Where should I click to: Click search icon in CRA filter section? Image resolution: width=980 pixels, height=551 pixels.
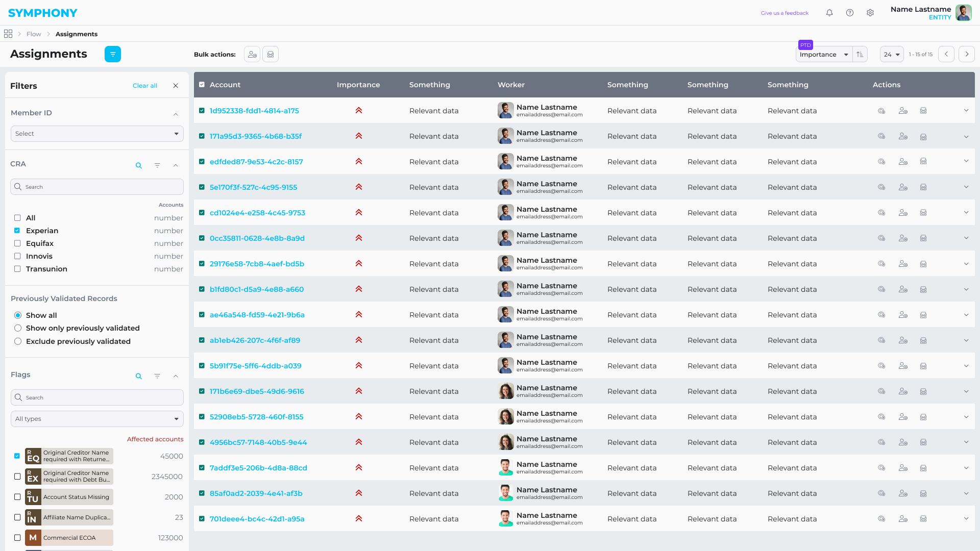pos(139,165)
